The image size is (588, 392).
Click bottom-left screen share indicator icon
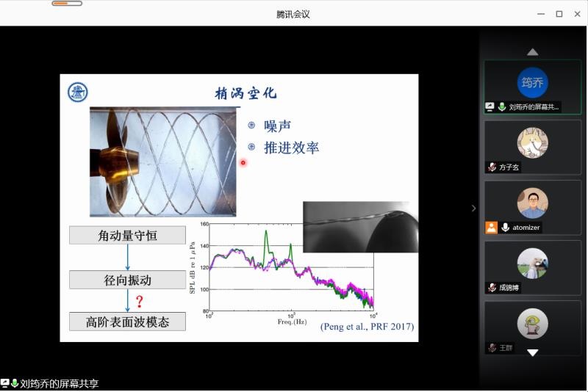click(5, 383)
